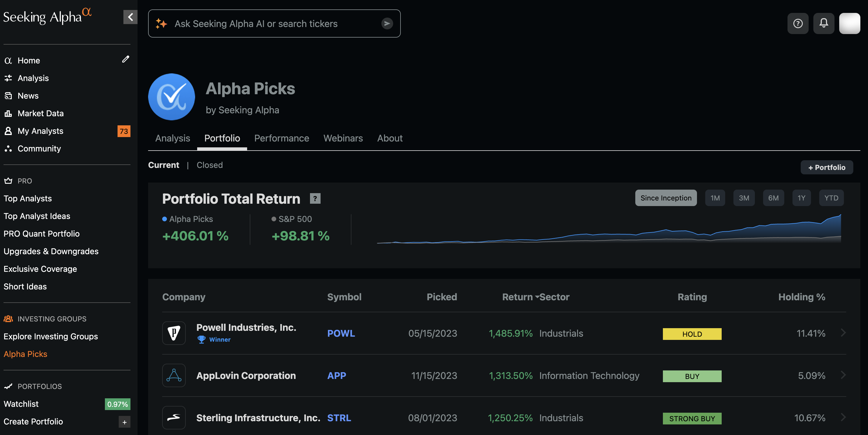868x435 pixels.
Task: Select the 1M time range
Action: [x=715, y=198]
